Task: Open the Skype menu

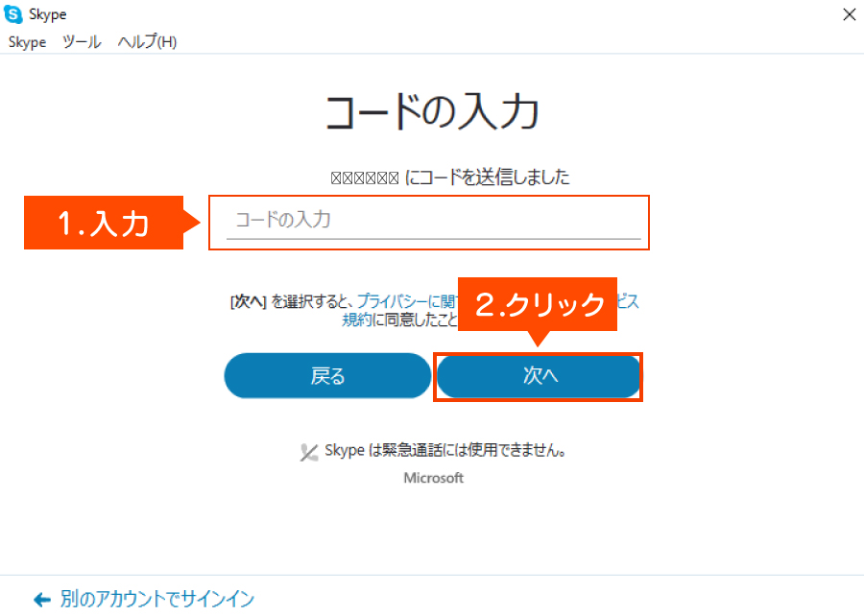Action: [27, 42]
